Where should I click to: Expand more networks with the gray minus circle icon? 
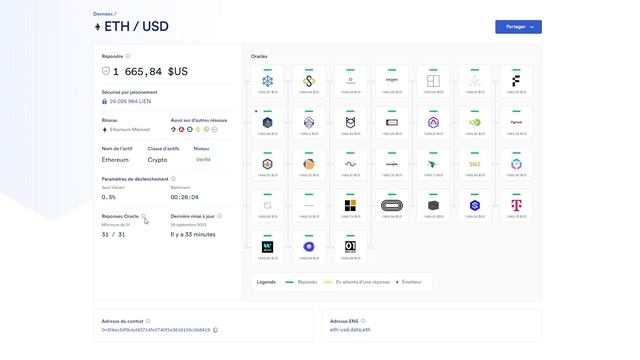tap(214, 129)
